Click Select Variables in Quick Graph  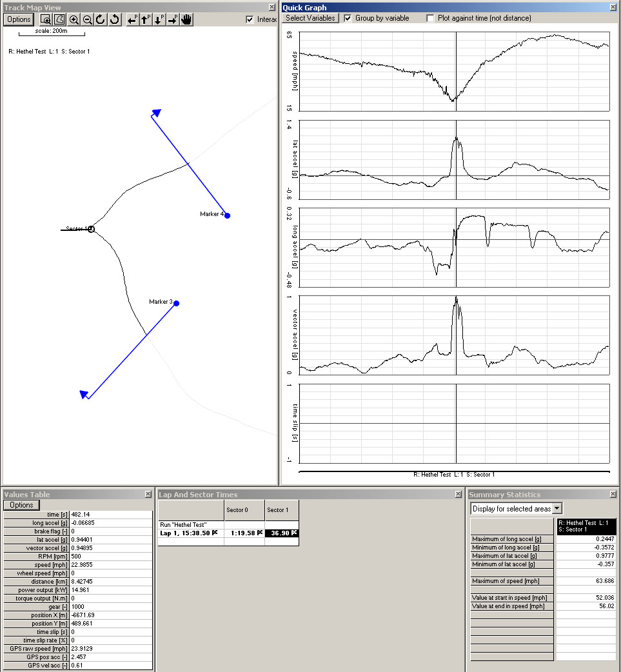point(310,18)
